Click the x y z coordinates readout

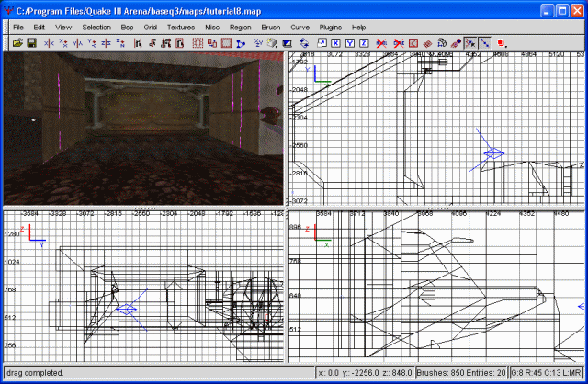tap(366, 373)
